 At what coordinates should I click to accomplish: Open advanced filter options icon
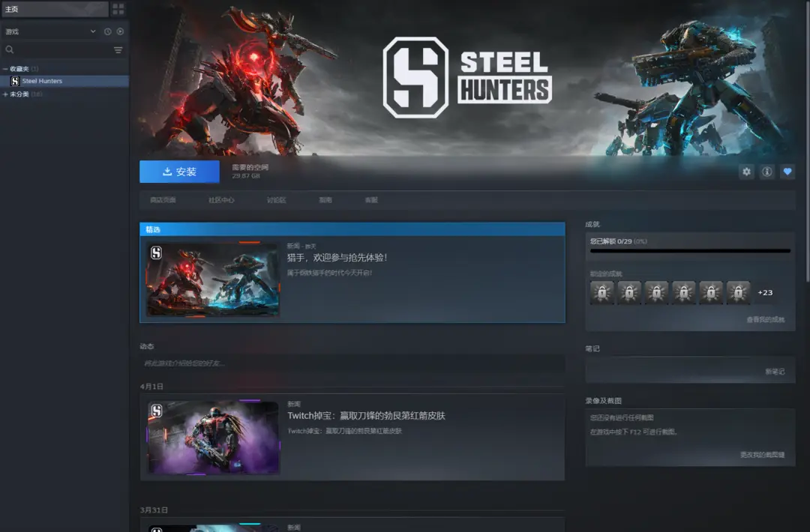pyautogui.click(x=118, y=50)
